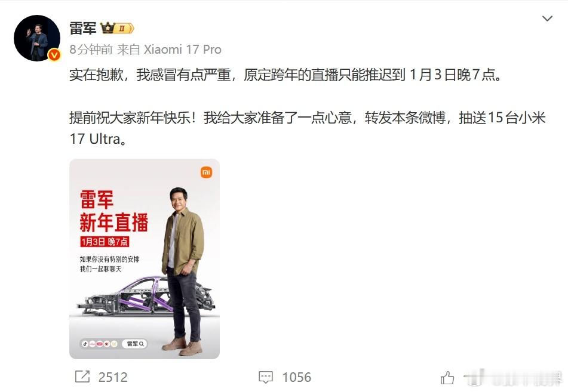Click the 1056 comment count

coord(297,377)
